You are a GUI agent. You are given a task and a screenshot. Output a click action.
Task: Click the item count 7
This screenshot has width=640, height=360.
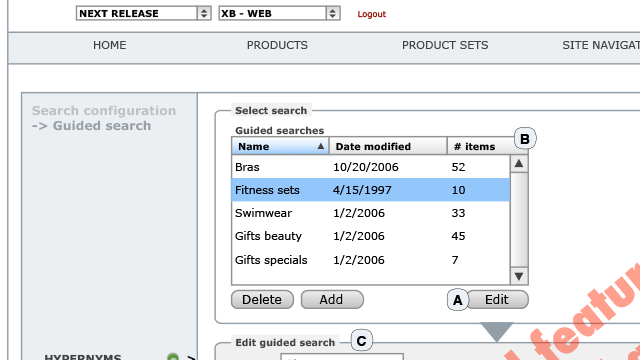tap(455, 260)
